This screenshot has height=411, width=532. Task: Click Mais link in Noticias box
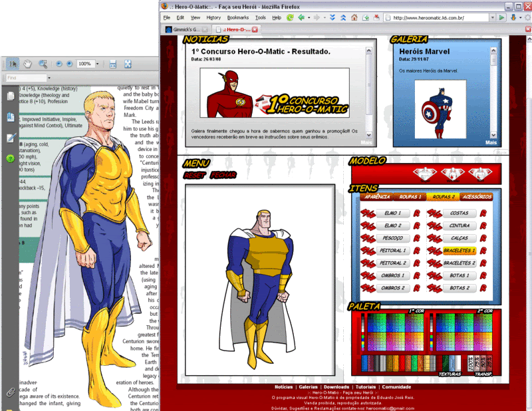366,142
